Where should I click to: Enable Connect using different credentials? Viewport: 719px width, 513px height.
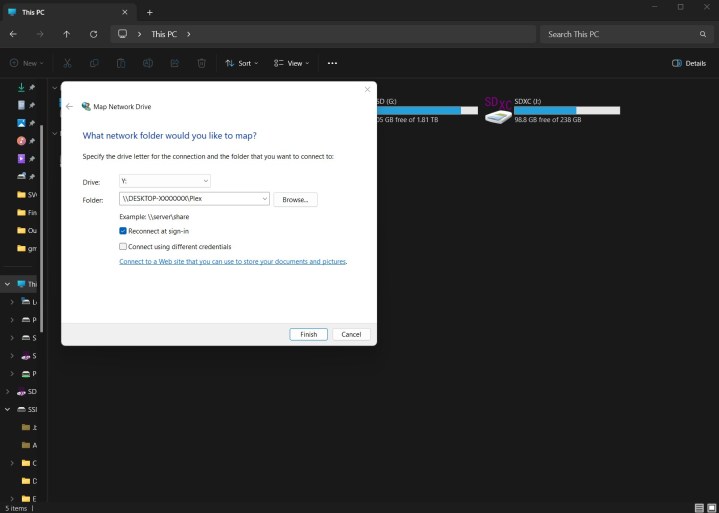click(123, 246)
